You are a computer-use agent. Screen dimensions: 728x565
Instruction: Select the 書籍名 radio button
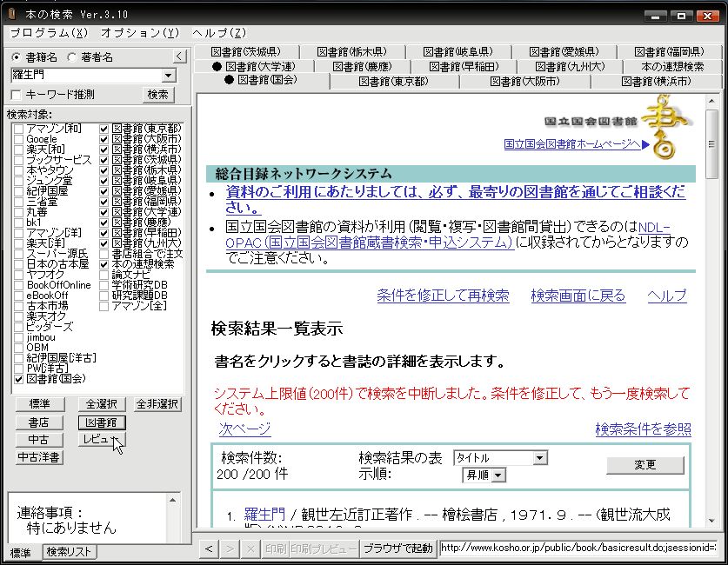pos(17,57)
